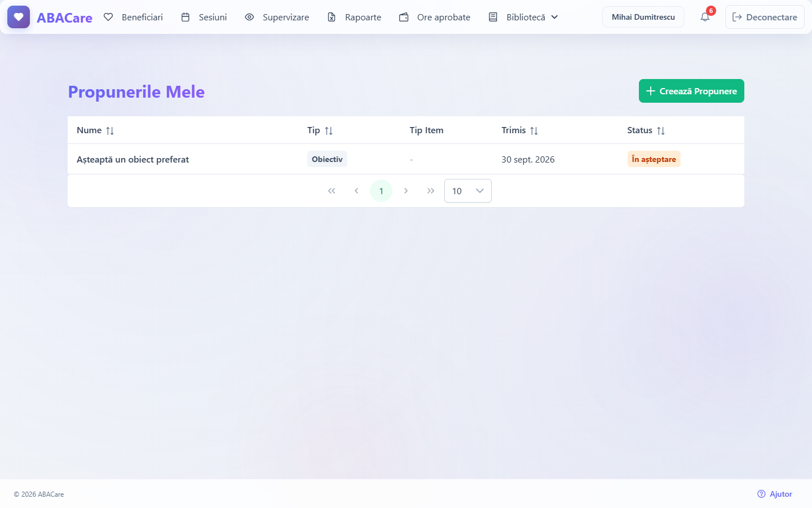
Task: Open the notifications bell
Action: (705, 17)
